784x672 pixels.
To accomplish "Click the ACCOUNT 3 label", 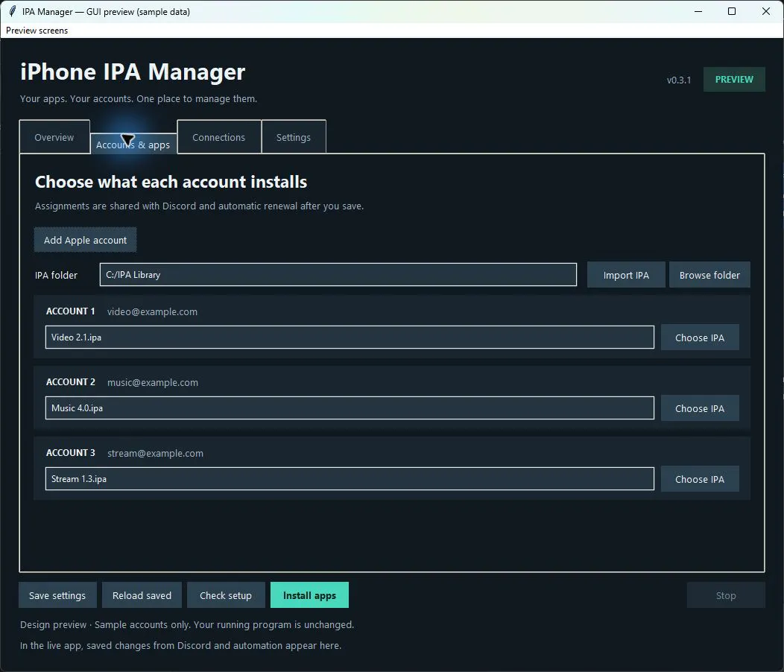I will point(71,452).
